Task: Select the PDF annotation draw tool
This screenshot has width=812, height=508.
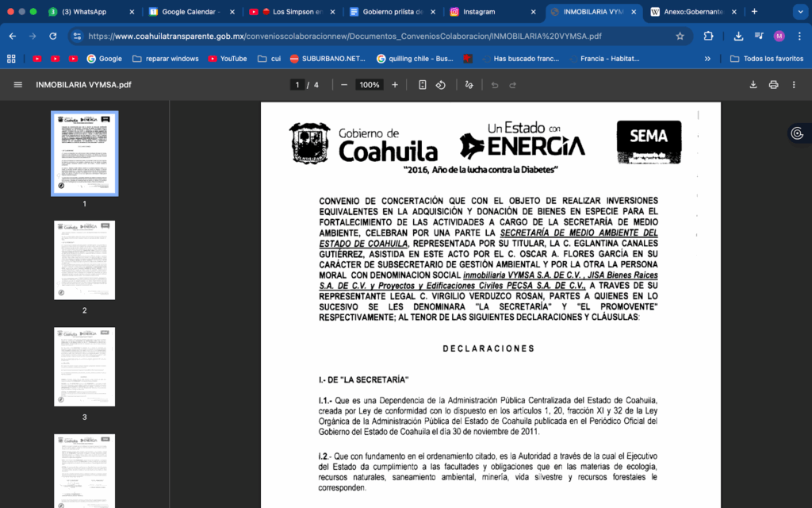Action: coord(469,85)
